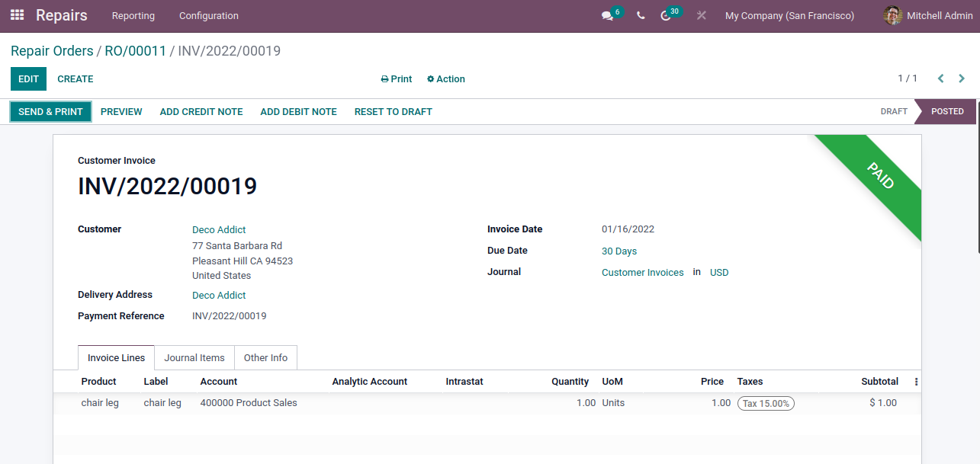980x464 pixels.
Task: Click the Create button
Action: point(76,78)
